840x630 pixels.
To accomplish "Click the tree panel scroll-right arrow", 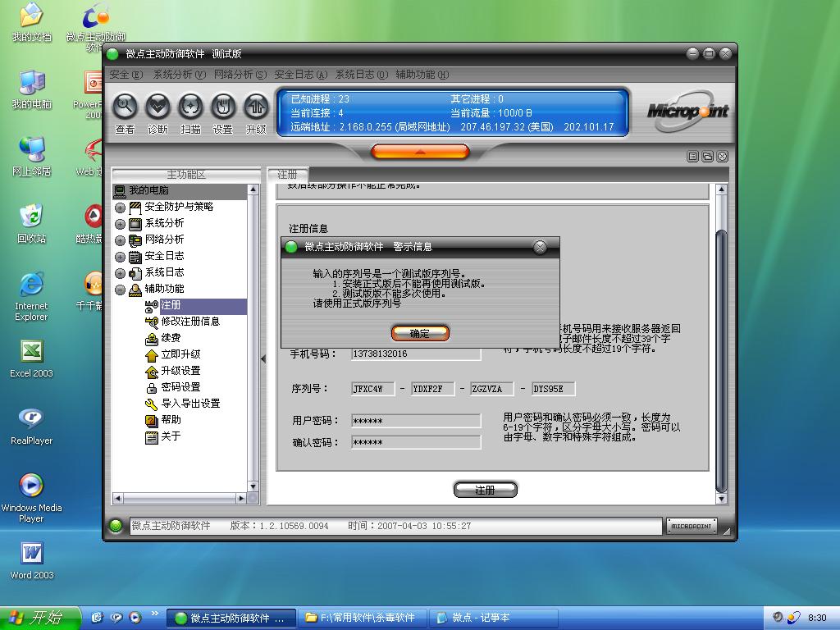I will [x=242, y=499].
